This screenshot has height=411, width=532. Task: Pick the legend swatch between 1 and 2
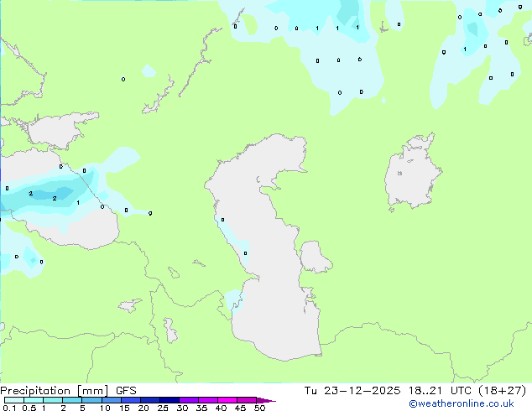click(x=53, y=400)
